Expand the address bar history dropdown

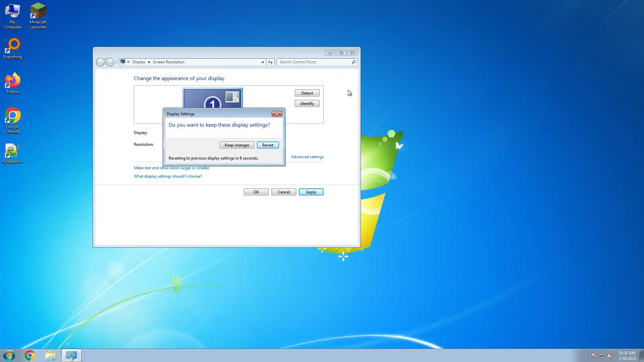tap(263, 62)
